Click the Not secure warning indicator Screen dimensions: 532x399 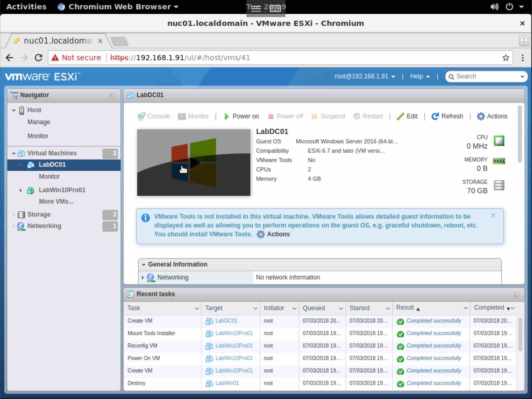point(76,58)
